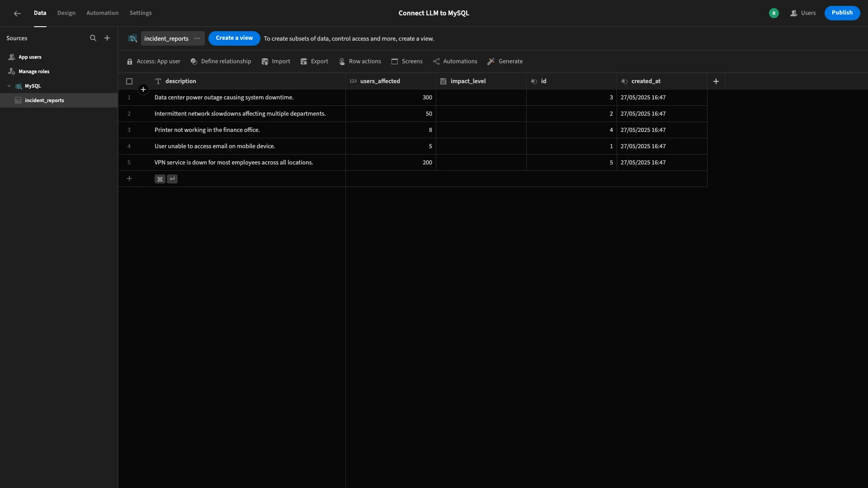Click the Row actions icon
The height and width of the screenshot is (488, 868).
(x=342, y=62)
